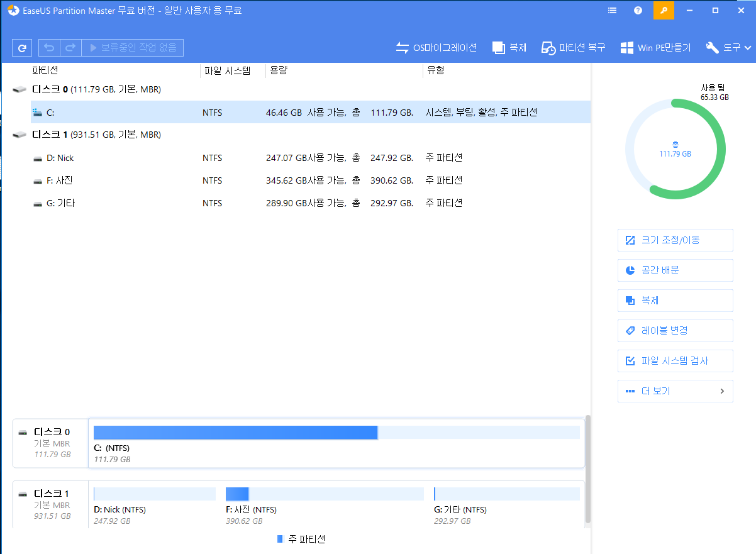The height and width of the screenshot is (554, 756).
Task: Open Win PE만들기 creator
Action: coord(655,48)
